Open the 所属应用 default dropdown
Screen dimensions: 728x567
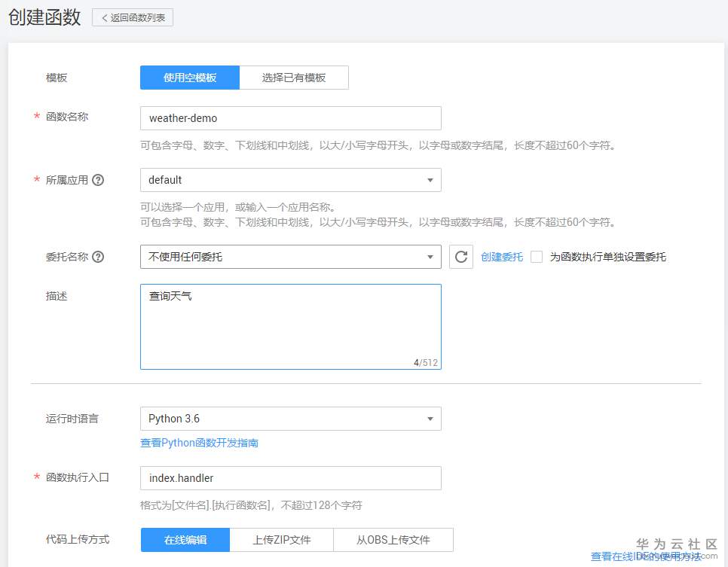pyautogui.click(x=291, y=180)
